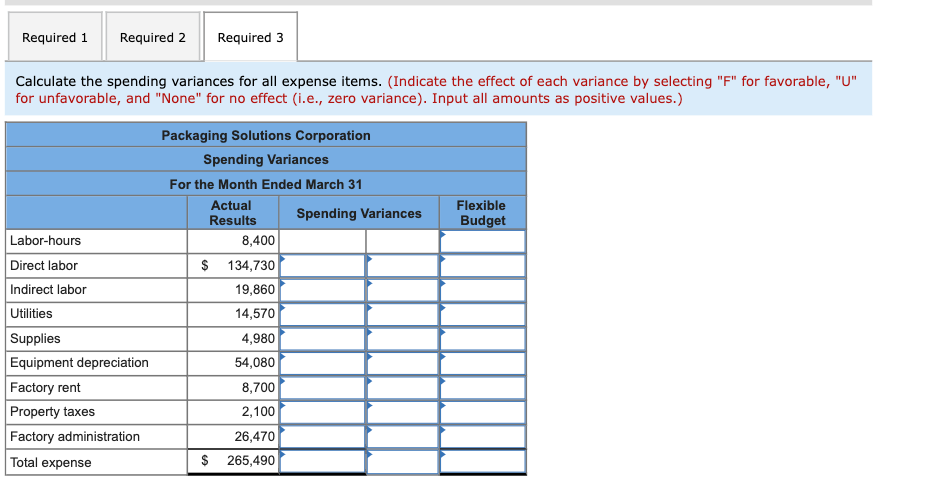The height and width of the screenshot is (482, 932).
Task: Click the Indirect labor row label
Action: click(x=48, y=290)
